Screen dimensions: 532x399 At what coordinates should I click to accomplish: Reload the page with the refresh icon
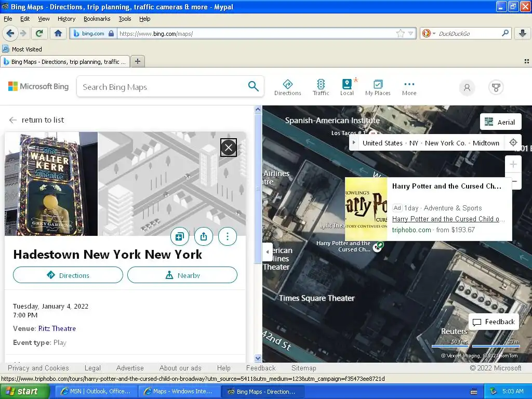(39, 33)
